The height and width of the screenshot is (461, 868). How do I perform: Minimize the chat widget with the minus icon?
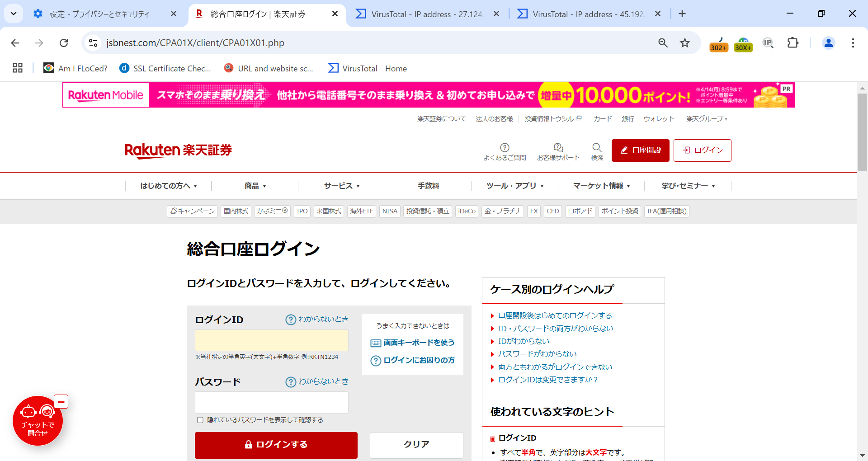point(61,402)
